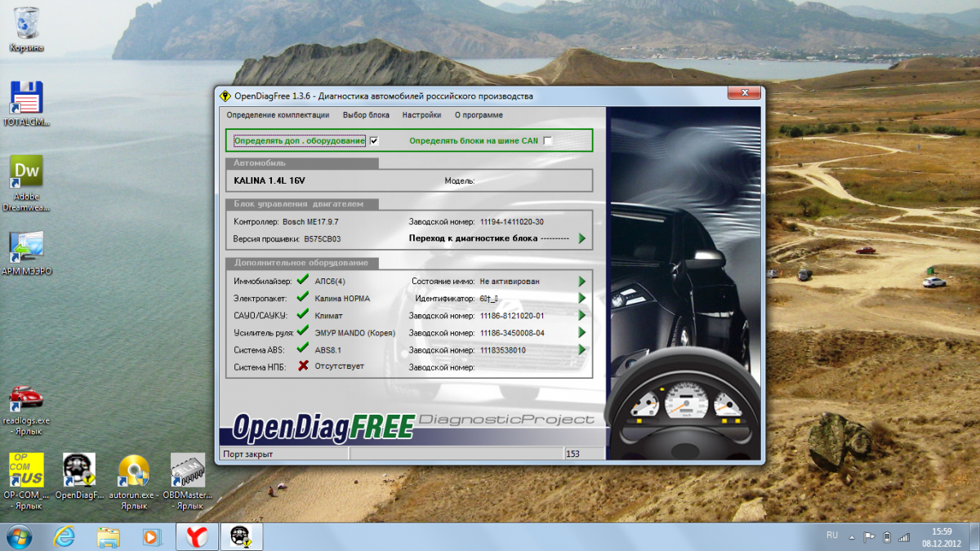Select the OP-COM desktop shortcut
Image resolution: width=980 pixels, height=551 pixels.
[26, 482]
